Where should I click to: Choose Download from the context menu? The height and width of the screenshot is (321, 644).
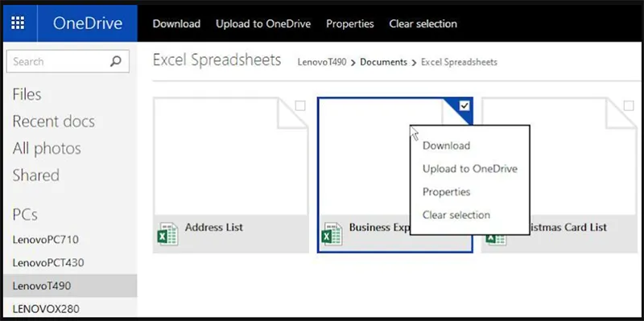click(447, 146)
